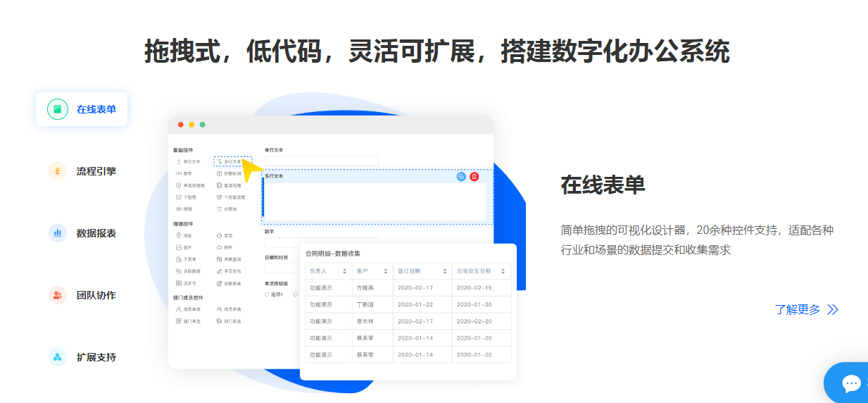The width and height of the screenshot is (868, 403).
Task: Click the 2020-01-30 date cell
Action: 482,304
